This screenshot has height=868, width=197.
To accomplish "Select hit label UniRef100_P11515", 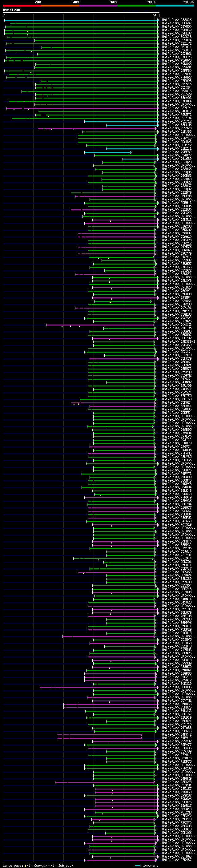I will [177, 84].
